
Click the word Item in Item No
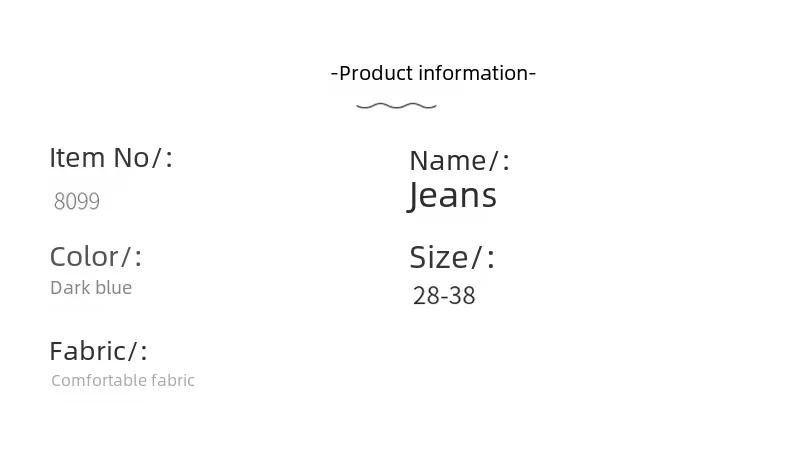[x=77, y=158]
